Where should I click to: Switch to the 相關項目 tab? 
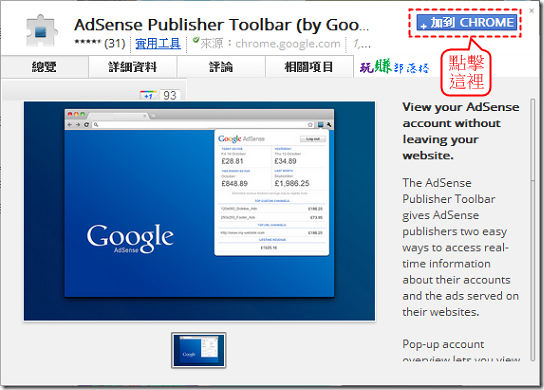[309, 67]
